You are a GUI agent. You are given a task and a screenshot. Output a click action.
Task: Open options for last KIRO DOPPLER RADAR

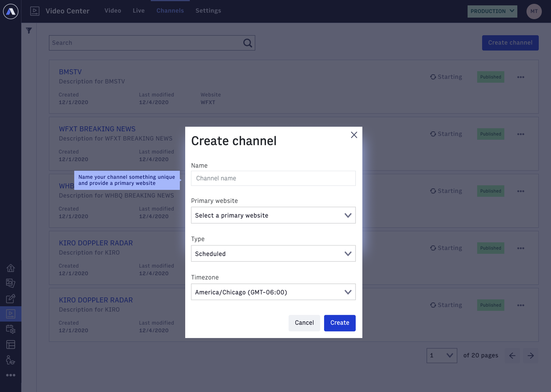pos(521,305)
